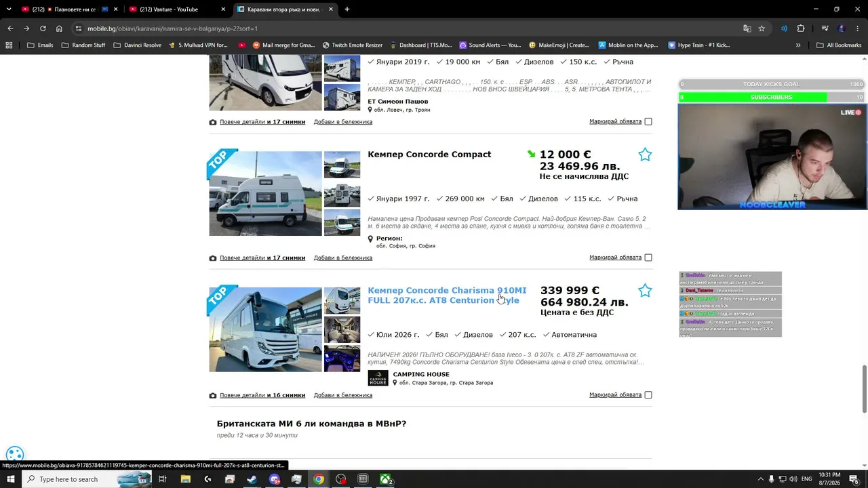
Task: Open the Chrome apps grid in bookmarks bar
Action: [x=9, y=45]
